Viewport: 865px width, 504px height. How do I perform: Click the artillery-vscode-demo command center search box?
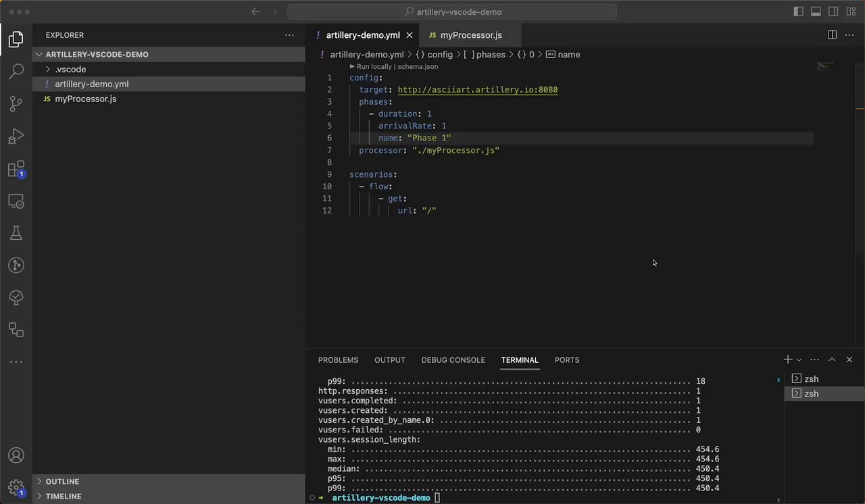pyautogui.click(x=451, y=11)
